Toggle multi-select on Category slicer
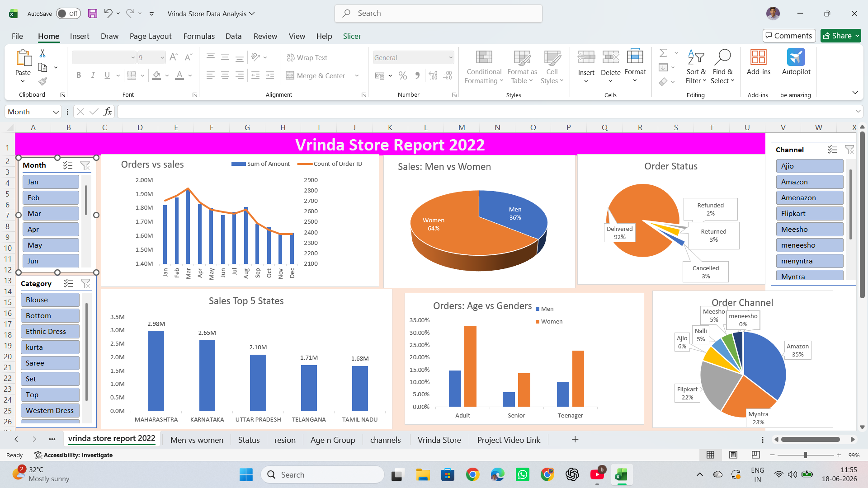Screen dimensions: 868x488 [68, 283]
